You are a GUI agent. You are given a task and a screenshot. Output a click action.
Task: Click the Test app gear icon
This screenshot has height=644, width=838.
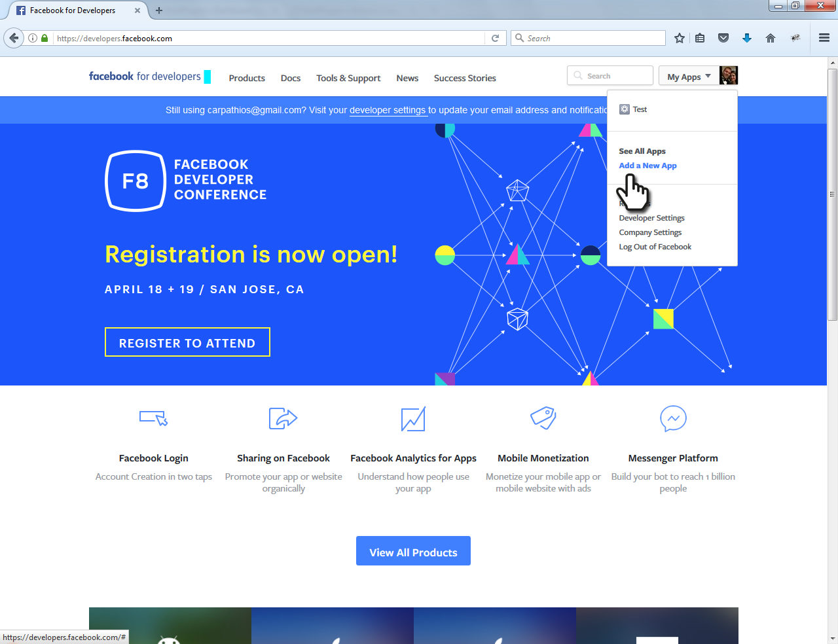pos(625,109)
